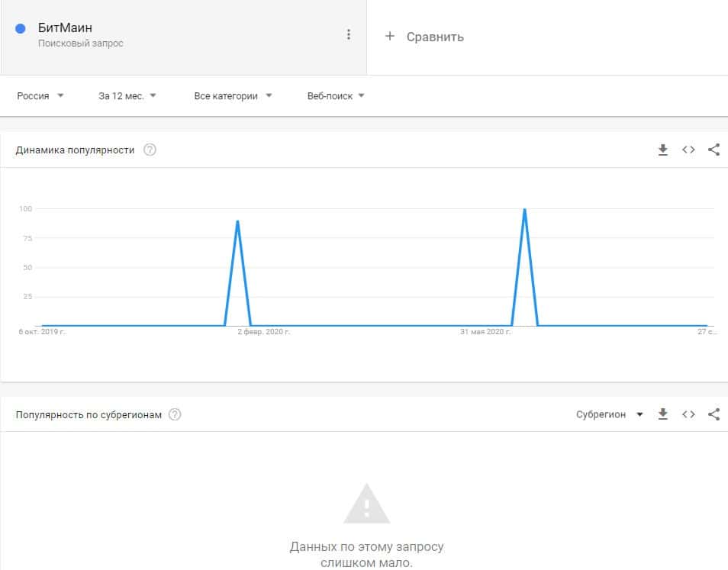Screen dimensions: 728x570
Task: Click the 6 окт. 2019 г. axis label
Action: click(x=42, y=332)
